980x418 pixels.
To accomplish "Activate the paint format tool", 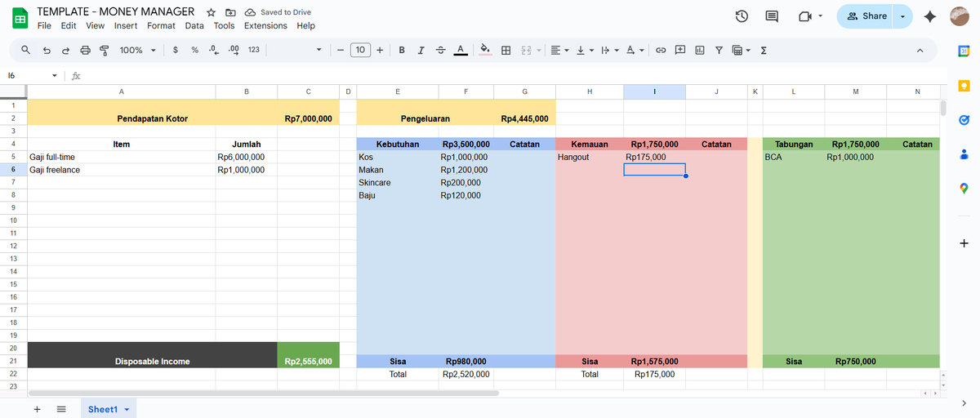I will coord(105,50).
